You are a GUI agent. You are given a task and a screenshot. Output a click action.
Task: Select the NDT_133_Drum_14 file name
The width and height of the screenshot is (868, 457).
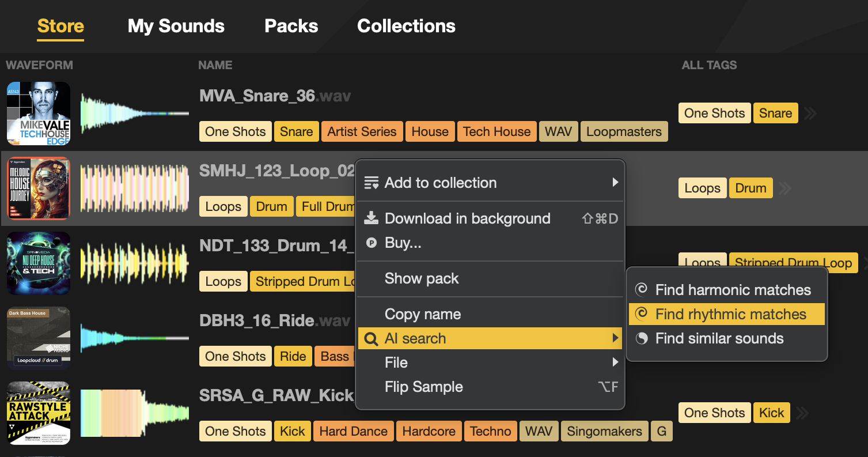[276, 246]
